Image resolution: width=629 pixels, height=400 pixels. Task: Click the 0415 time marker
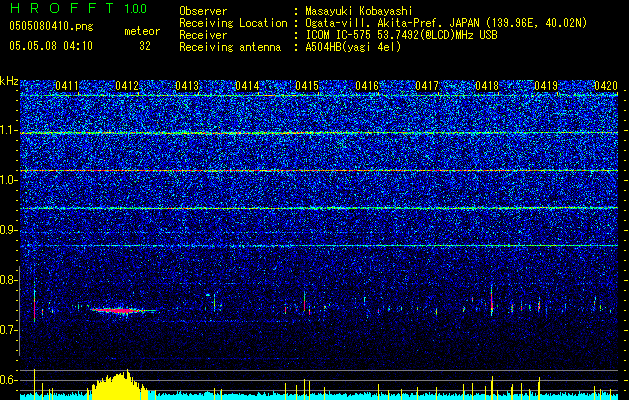click(307, 86)
